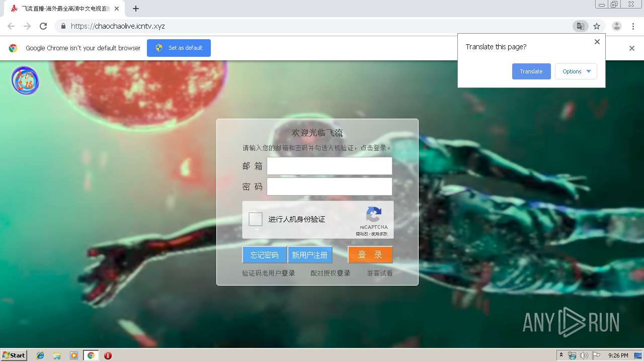The image size is (644, 362).
Task: Open the translate icon in address bar
Action: (580, 26)
